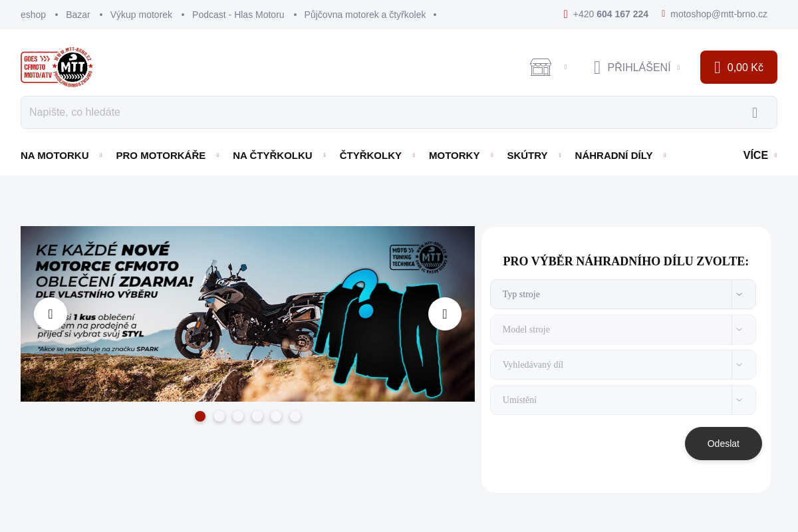Open the ČTYŘKOLKY menu

(x=370, y=155)
